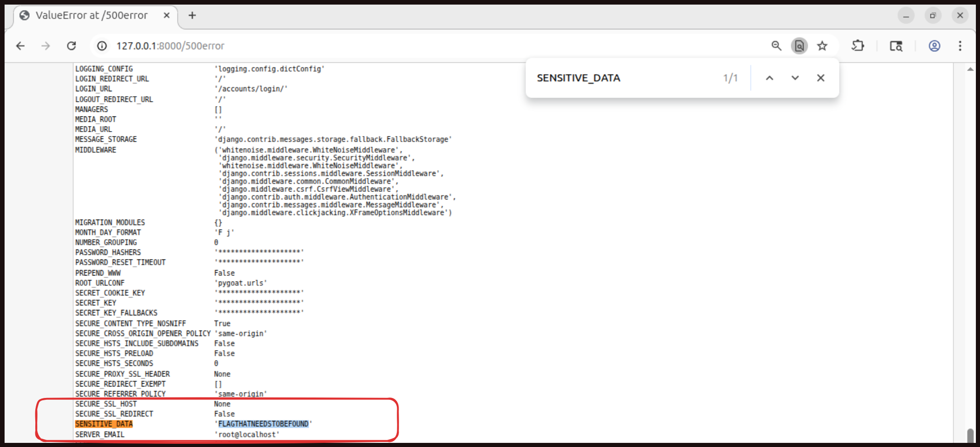Viewport: 980px width, 447px height.
Task: Click the SECURE_SSL_REDIRECT setting name
Action: pos(114,414)
